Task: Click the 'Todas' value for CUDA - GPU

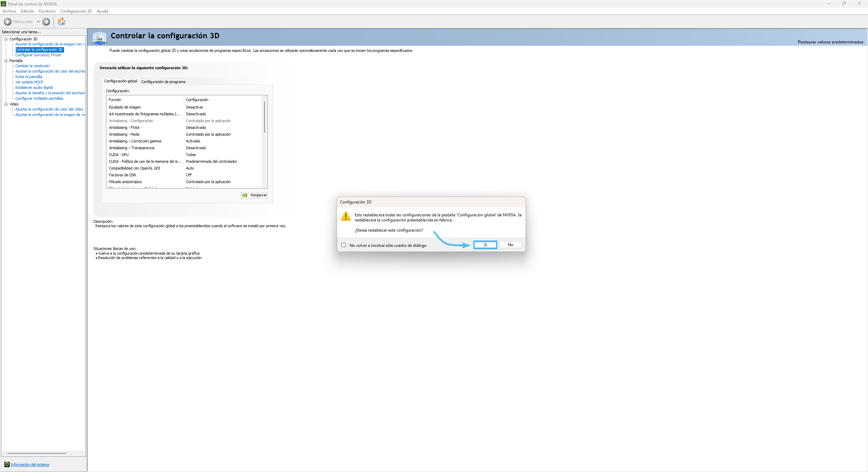Action: click(191, 155)
